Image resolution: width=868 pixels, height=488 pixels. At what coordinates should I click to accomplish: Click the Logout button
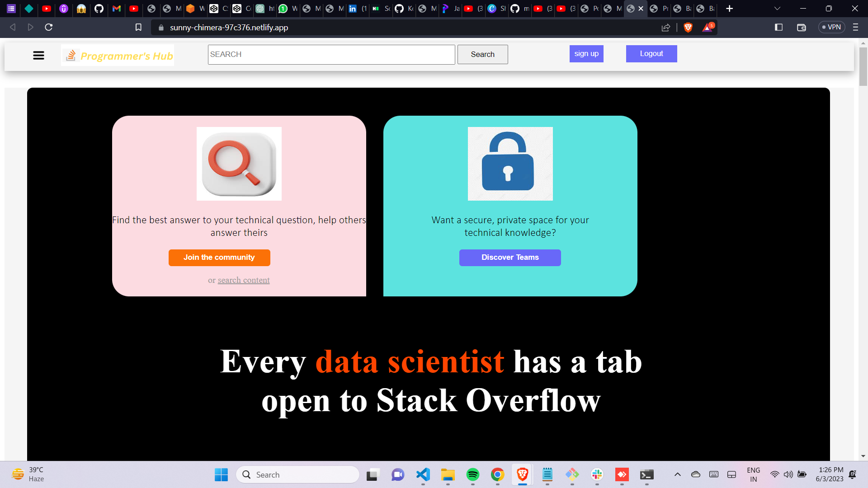point(651,54)
